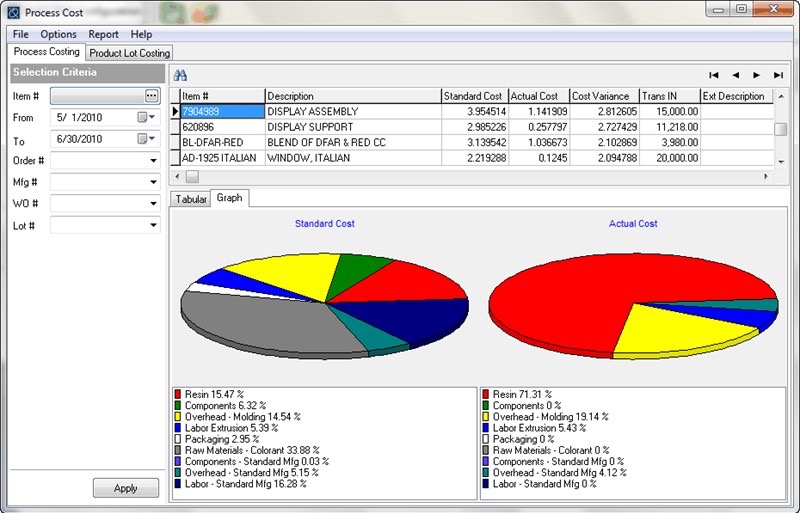Click next record navigation arrow
This screenshot has height=513, width=800.
click(757, 75)
